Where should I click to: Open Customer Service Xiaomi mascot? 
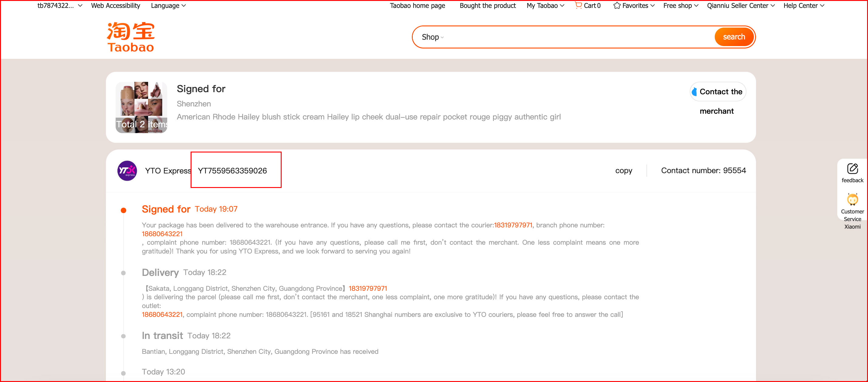(852, 199)
